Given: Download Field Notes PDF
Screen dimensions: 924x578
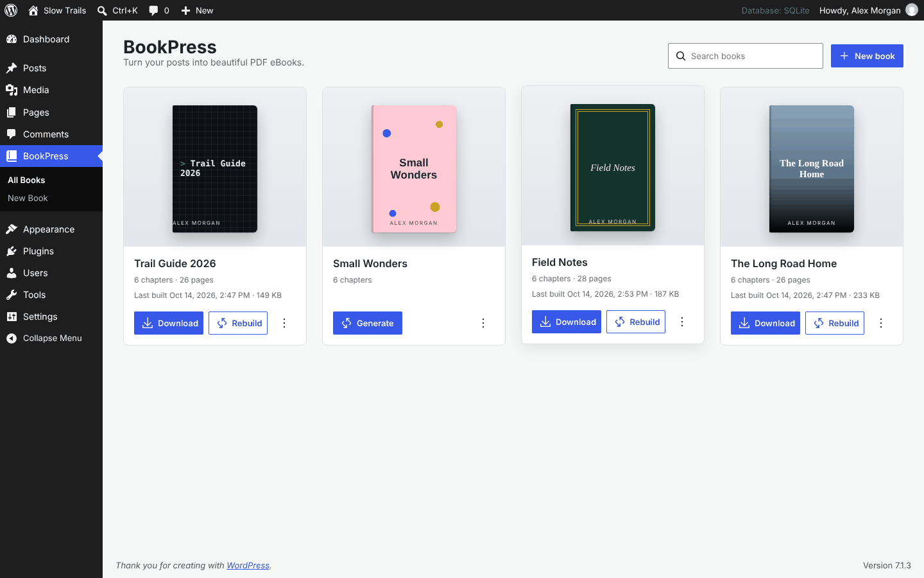Looking at the screenshot, I should click(567, 322).
